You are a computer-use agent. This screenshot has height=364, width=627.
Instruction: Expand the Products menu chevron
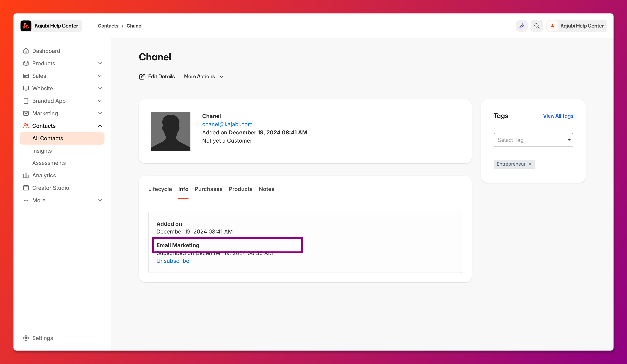[100, 63]
